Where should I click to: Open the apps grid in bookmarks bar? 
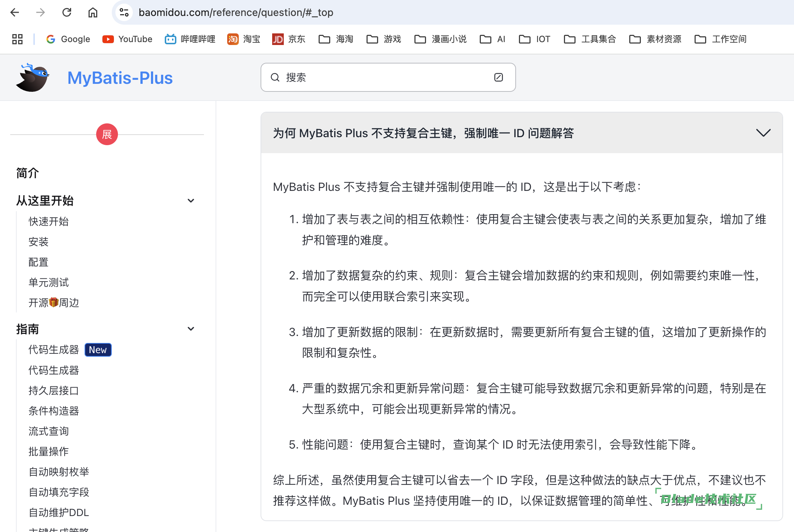[17, 39]
